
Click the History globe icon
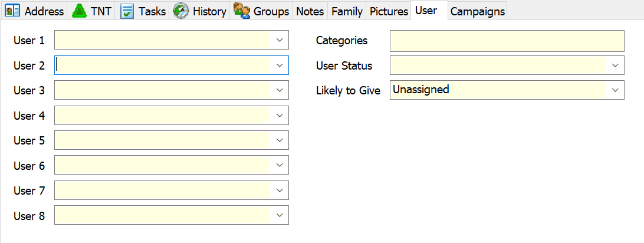tap(180, 11)
